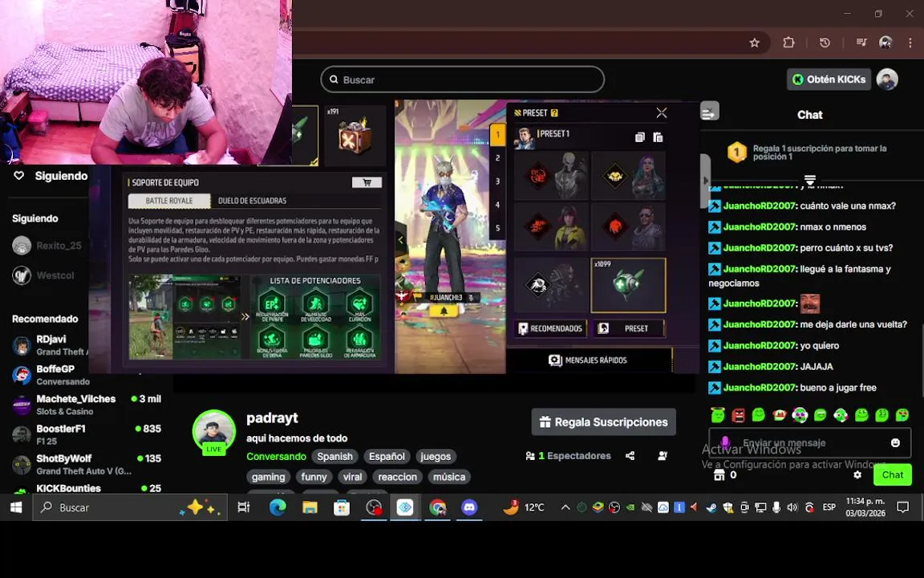The width and height of the screenshot is (924, 578).
Task: Click the Regala Suscripciones button
Action: click(603, 422)
